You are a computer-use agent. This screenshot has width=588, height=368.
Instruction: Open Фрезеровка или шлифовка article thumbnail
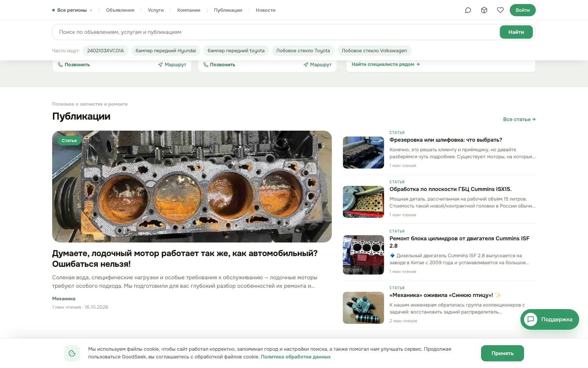pyautogui.click(x=363, y=153)
